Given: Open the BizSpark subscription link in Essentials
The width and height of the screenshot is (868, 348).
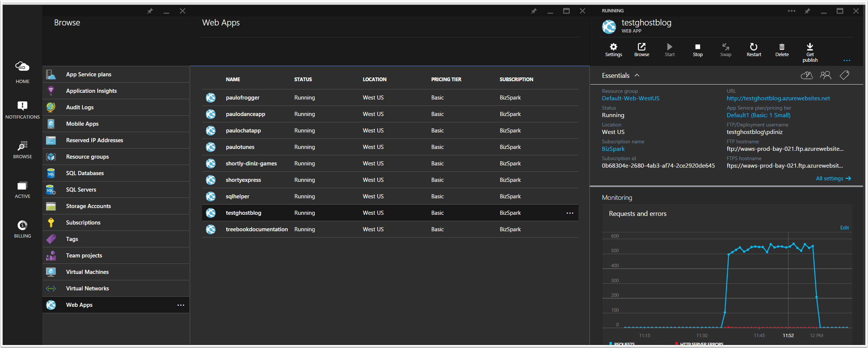Looking at the screenshot, I should point(613,149).
